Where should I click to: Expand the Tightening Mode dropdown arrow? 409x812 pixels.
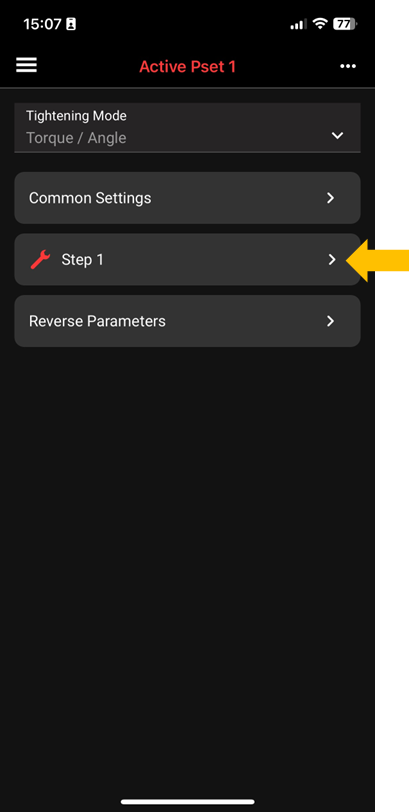338,136
